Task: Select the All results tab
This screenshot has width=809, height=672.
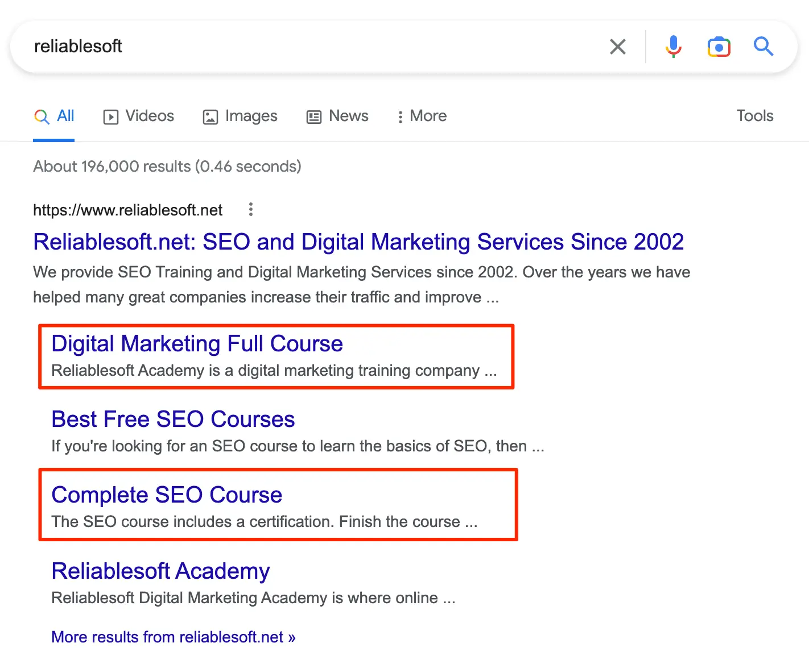Action: point(55,116)
